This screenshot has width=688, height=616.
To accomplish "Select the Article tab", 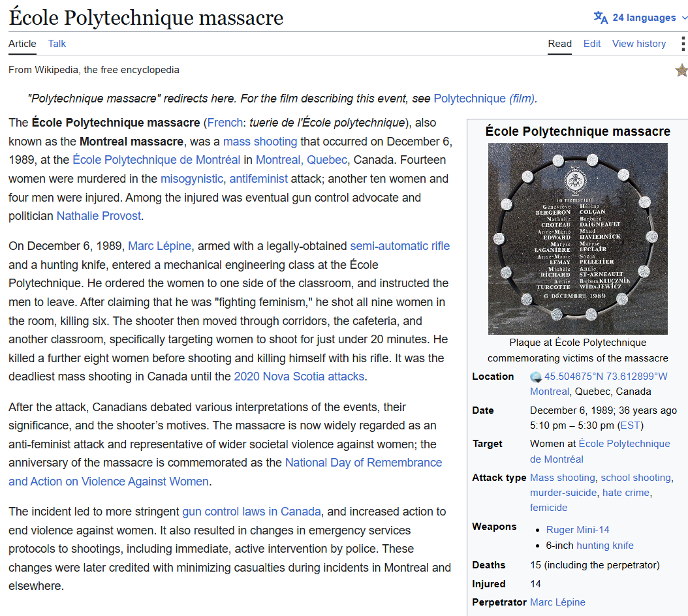I will [x=22, y=44].
